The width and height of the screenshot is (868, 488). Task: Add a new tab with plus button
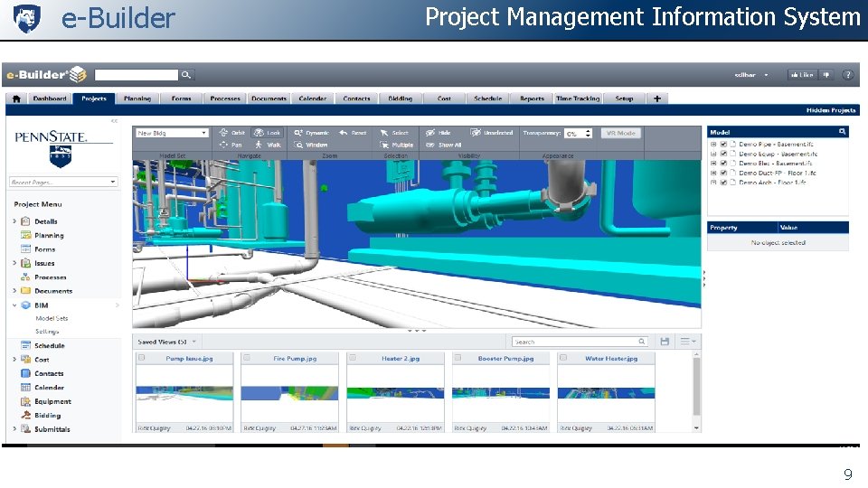pos(657,99)
